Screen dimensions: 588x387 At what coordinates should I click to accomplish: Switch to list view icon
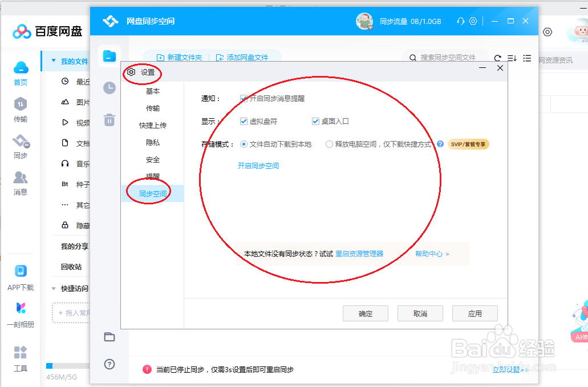click(527, 58)
